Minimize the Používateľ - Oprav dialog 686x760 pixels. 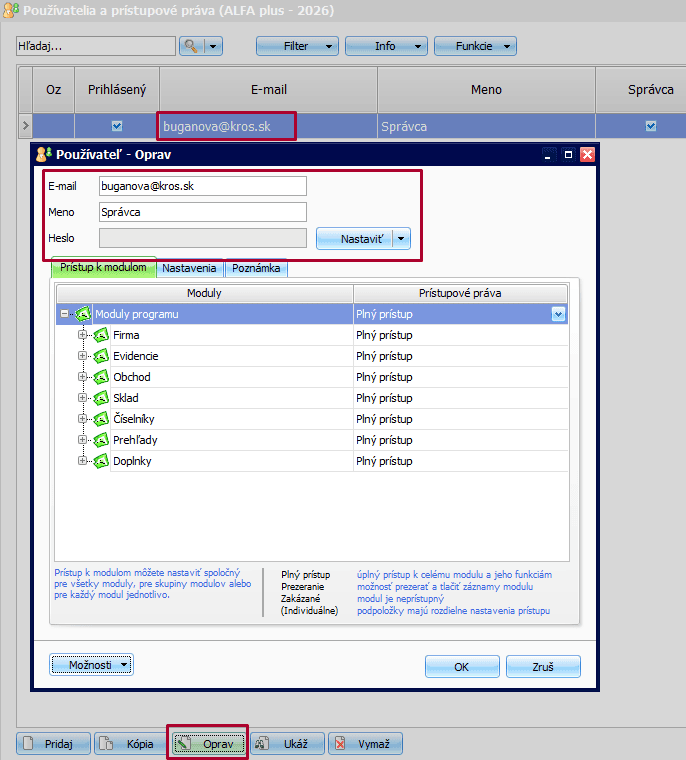[x=548, y=155]
